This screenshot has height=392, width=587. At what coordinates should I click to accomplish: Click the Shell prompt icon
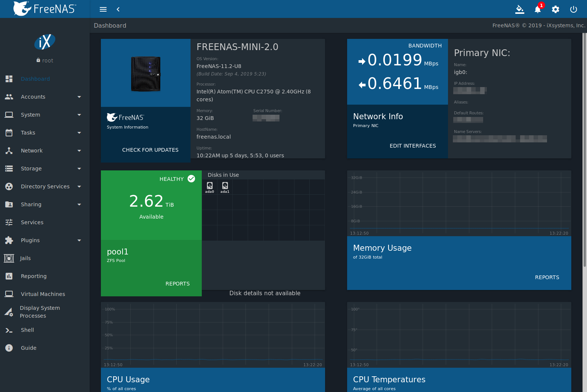click(9, 330)
